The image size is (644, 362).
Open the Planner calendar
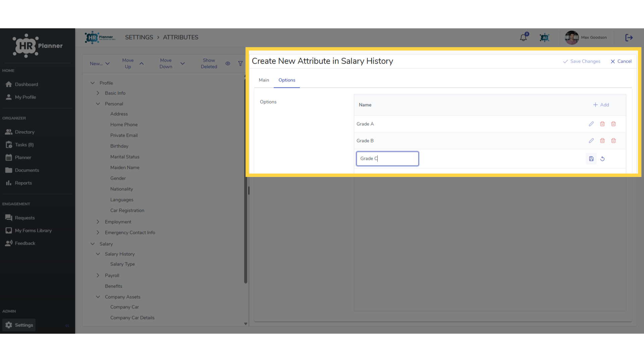tap(18, 158)
